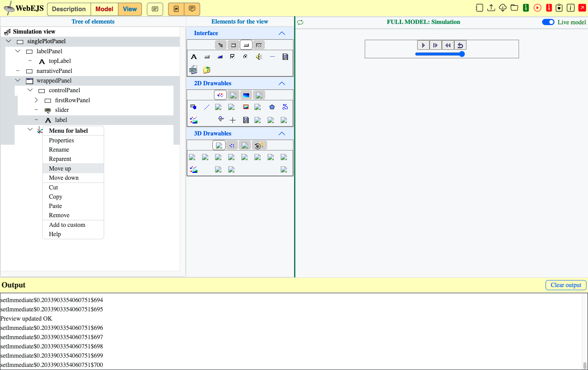Viewport: 588px width, 370px height.
Task: Choose the 2D trail curve icon
Action: tap(285, 107)
